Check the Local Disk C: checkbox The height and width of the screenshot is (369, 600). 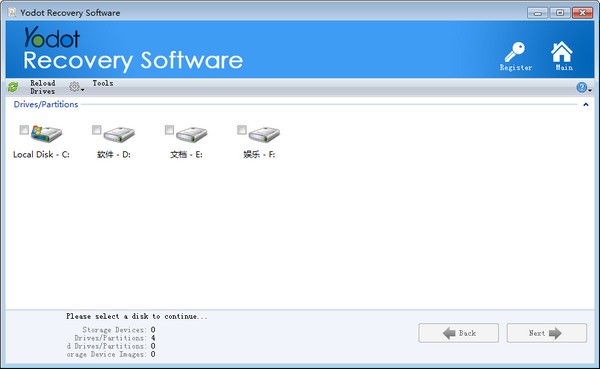24,130
